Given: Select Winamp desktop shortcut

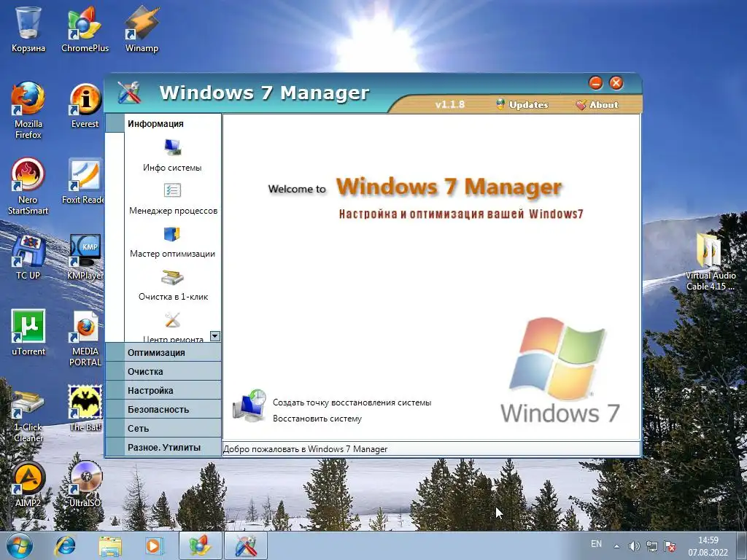Looking at the screenshot, I should pyautogui.click(x=142, y=29).
